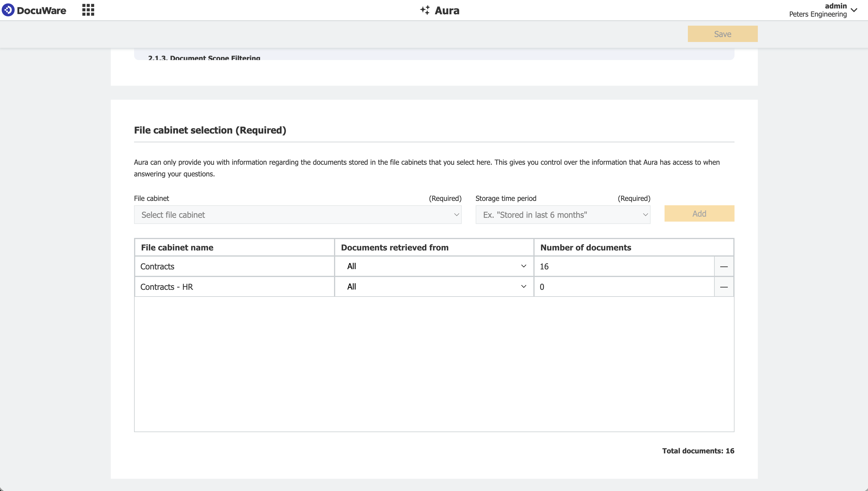This screenshot has width=868, height=491.
Task: Click the Aura title text
Action: point(447,10)
